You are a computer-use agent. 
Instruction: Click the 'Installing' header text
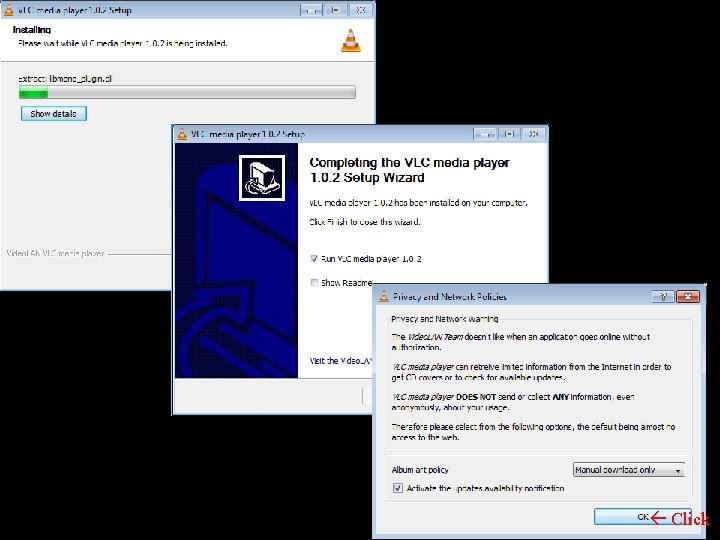click(x=32, y=30)
